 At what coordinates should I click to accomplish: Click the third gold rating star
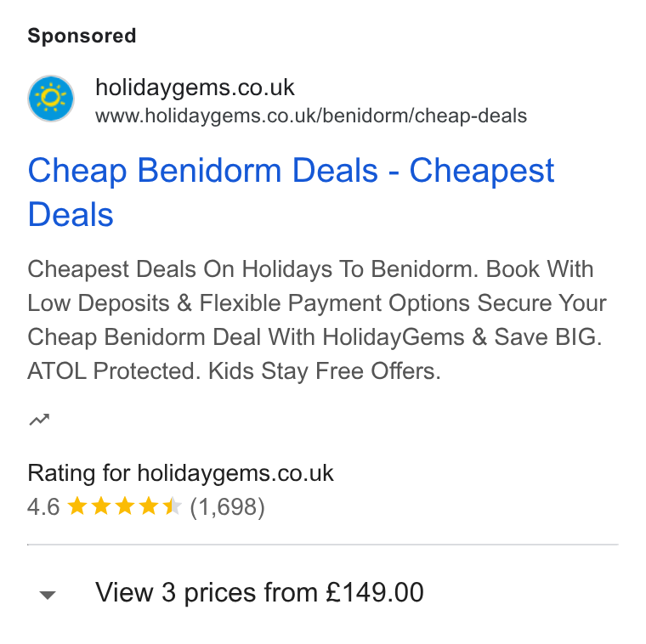tap(125, 506)
